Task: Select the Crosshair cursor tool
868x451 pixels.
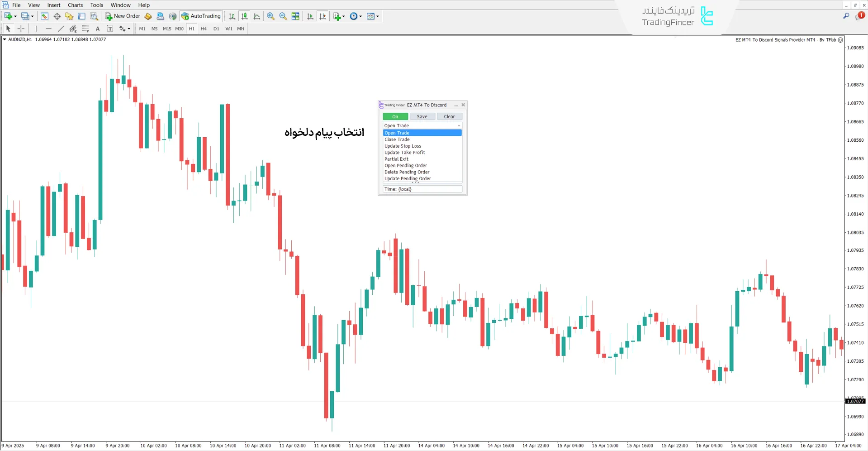Action: (21, 29)
